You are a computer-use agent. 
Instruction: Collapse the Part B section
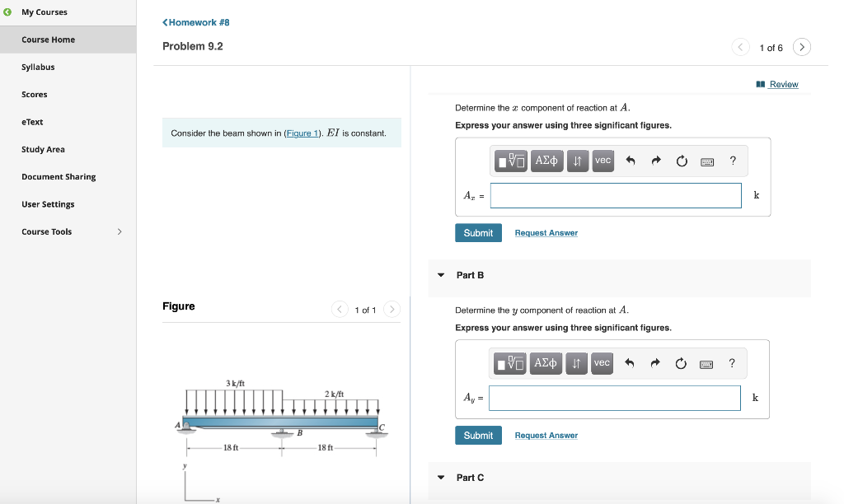441,275
